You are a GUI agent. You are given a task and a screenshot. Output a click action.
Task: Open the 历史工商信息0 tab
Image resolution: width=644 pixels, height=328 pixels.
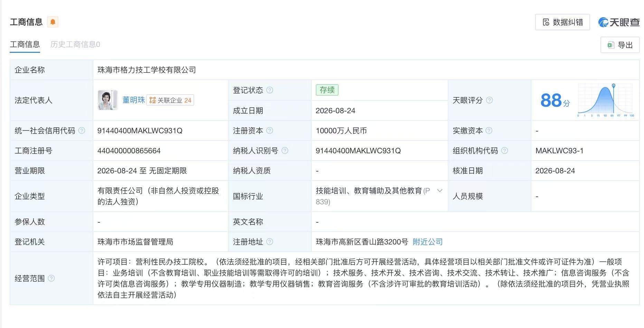(x=75, y=45)
